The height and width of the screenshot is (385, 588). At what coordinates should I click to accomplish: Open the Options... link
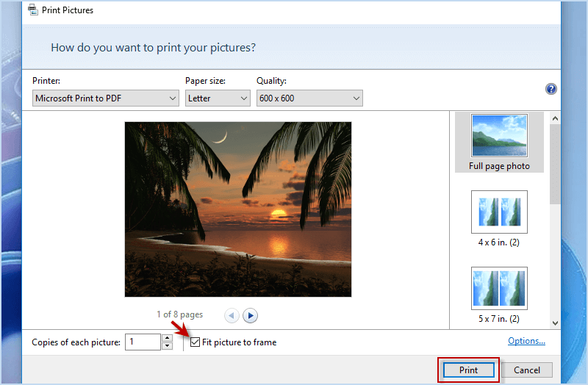526,341
